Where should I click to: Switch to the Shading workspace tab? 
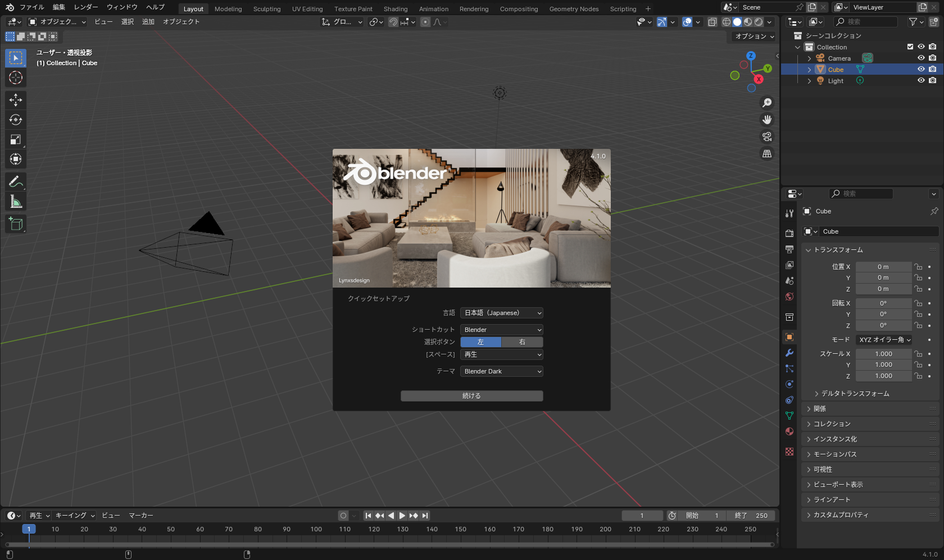click(396, 8)
